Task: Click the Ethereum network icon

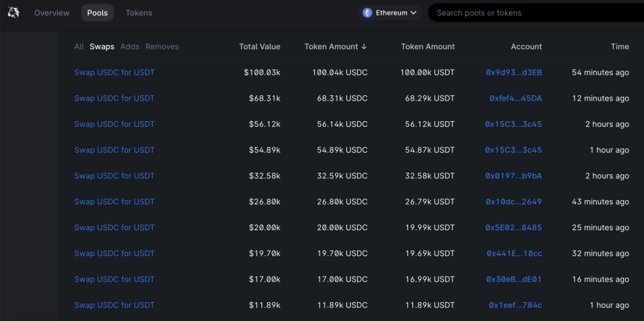Action: (x=367, y=13)
